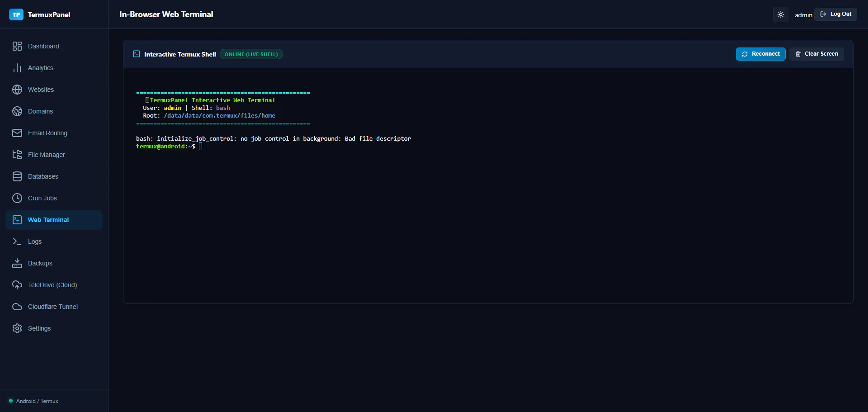This screenshot has width=868, height=412.
Task: Click the Email Routing envelope icon
Action: tap(17, 133)
